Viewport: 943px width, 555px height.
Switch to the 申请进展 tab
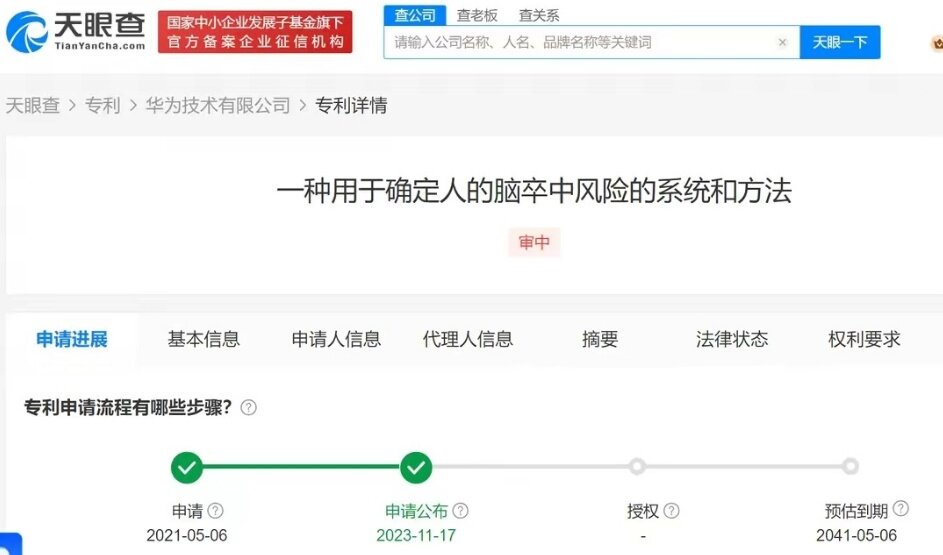click(72, 339)
